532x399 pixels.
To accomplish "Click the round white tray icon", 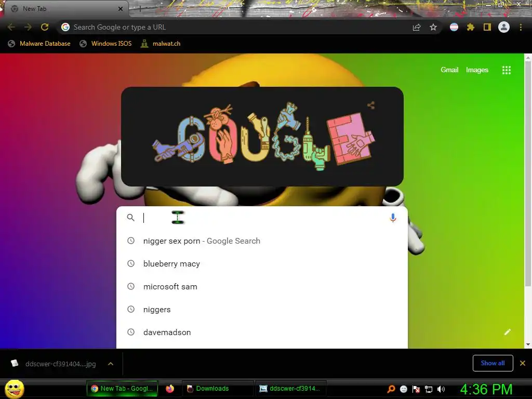I will click(403, 389).
